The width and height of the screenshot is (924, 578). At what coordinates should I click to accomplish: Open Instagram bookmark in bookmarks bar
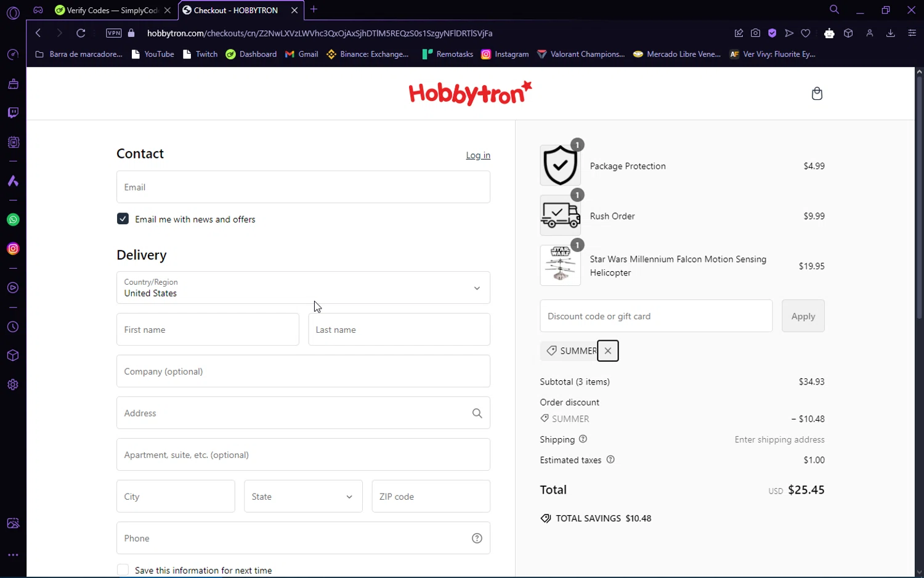coord(505,54)
